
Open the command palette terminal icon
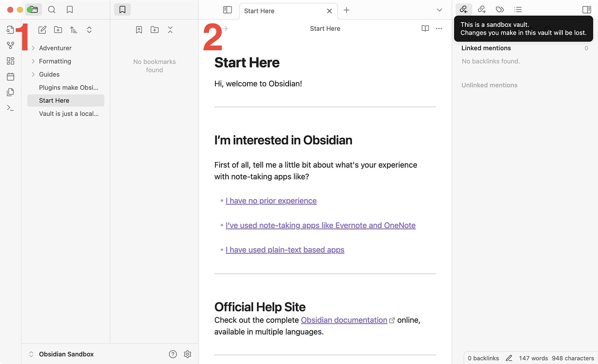point(10,108)
